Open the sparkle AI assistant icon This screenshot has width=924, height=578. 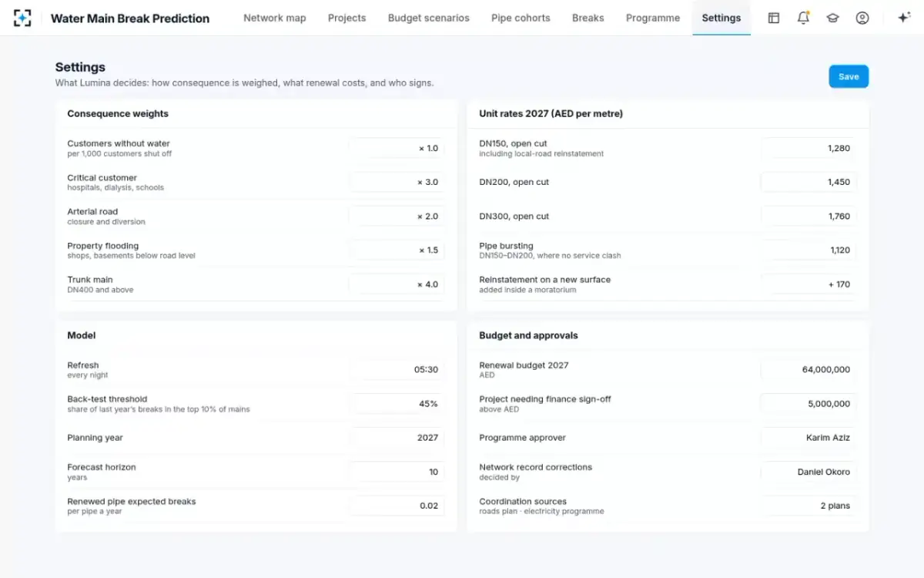tap(904, 18)
